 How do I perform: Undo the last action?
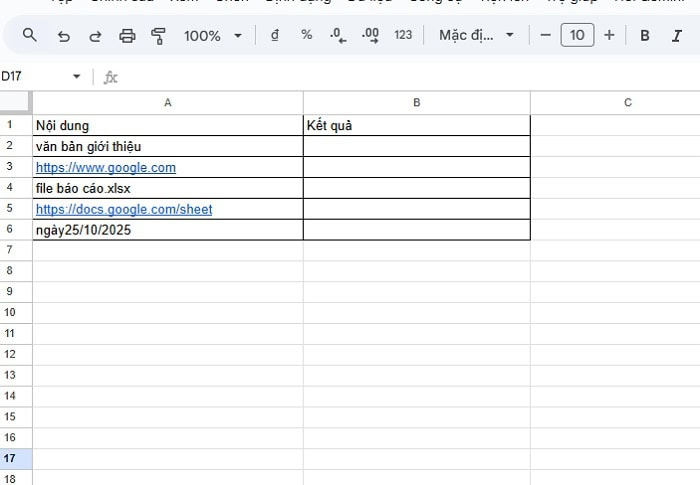click(x=64, y=35)
